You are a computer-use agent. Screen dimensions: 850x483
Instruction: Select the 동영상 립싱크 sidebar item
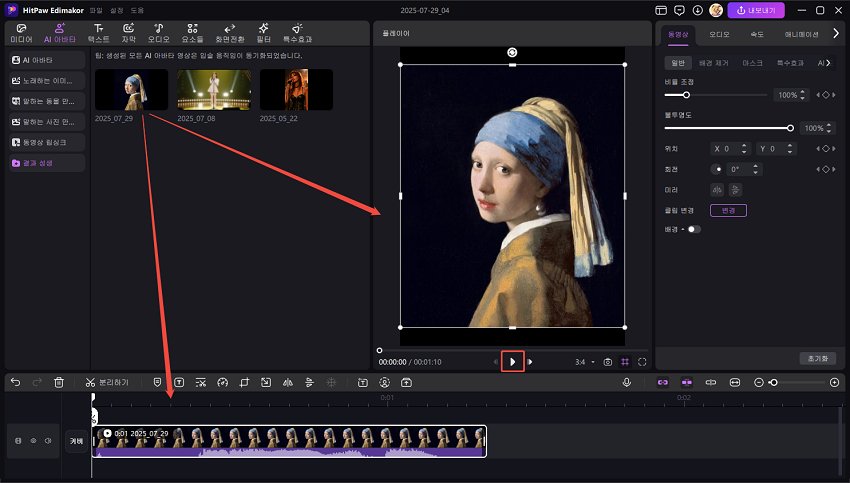point(47,143)
